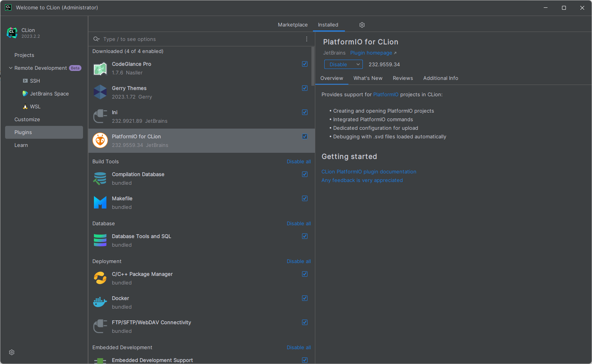Open the Reviews tab
This screenshot has height=364, width=592.
(403, 78)
